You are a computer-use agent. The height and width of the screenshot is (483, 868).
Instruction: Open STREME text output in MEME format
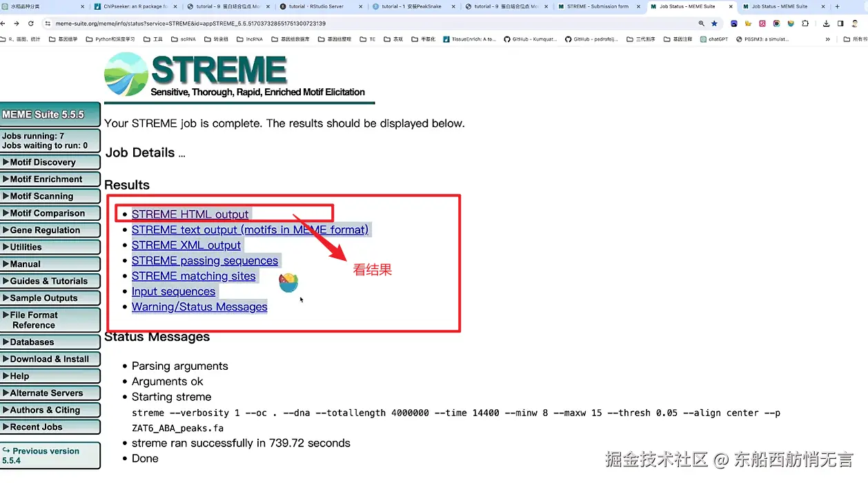[x=250, y=230]
